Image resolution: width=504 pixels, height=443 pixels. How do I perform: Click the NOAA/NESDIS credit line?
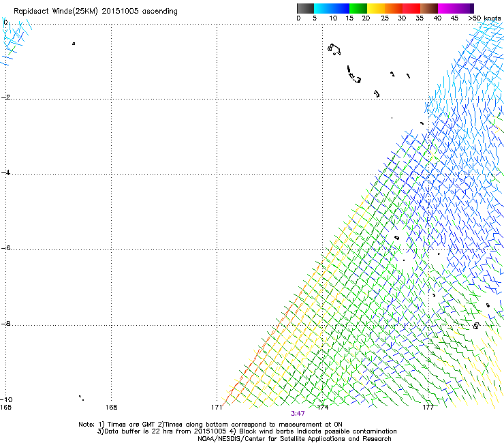pyautogui.click(x=294, y=439)
